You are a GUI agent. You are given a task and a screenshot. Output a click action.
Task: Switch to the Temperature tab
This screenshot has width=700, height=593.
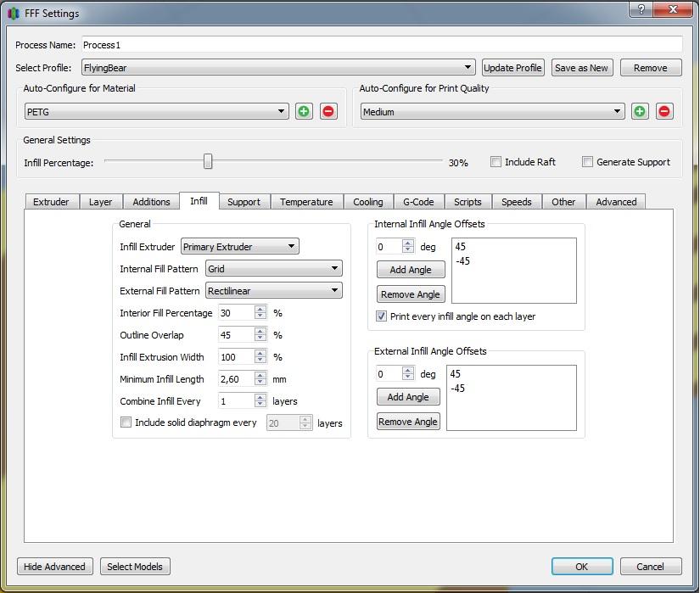pos(306,202)
